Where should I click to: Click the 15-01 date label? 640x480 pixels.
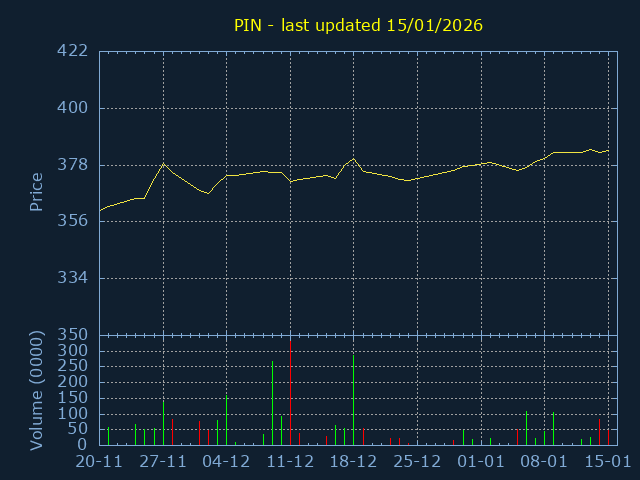point(608,462)
